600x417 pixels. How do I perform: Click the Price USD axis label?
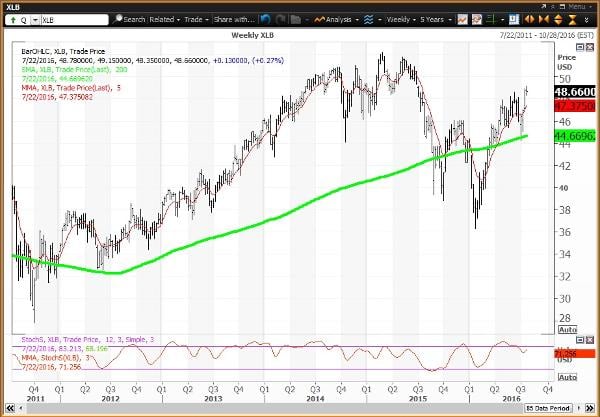pos(566,62)
